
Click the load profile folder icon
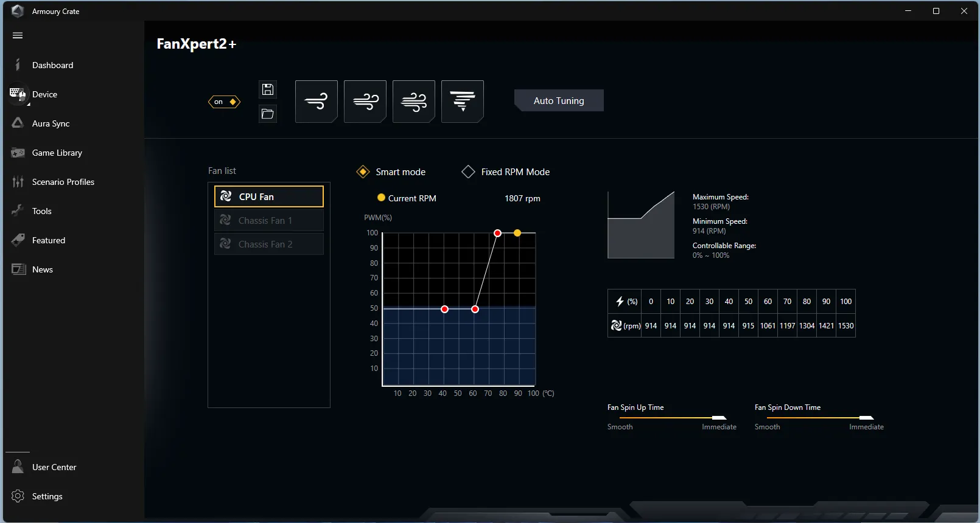(267, 114)
